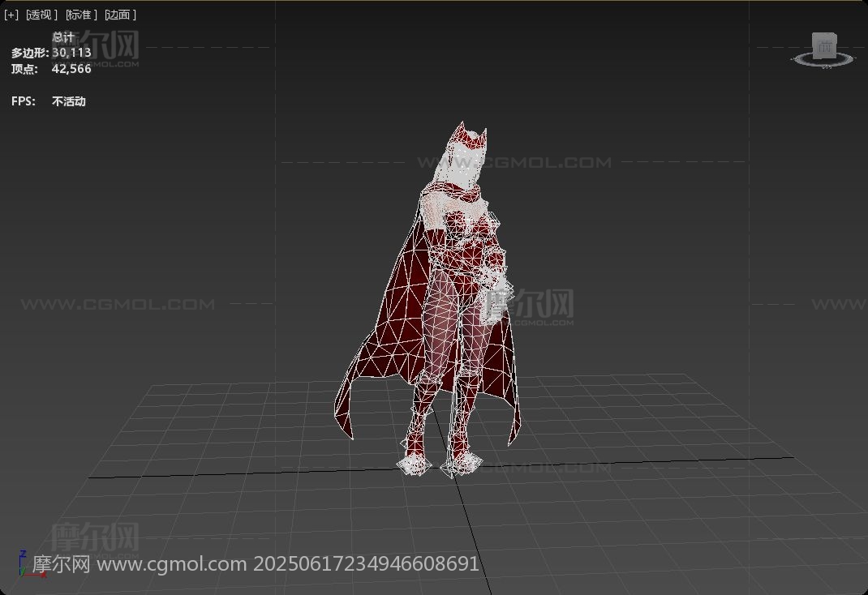Open the 标准 shading quality menu

point(81,15)
